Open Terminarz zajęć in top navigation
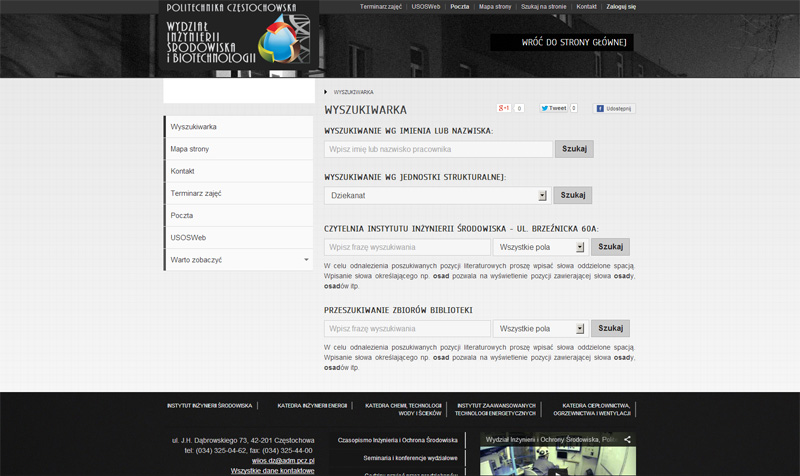Image resolution: width=800 pixels, height=476 pixels. tap(381, 7)
